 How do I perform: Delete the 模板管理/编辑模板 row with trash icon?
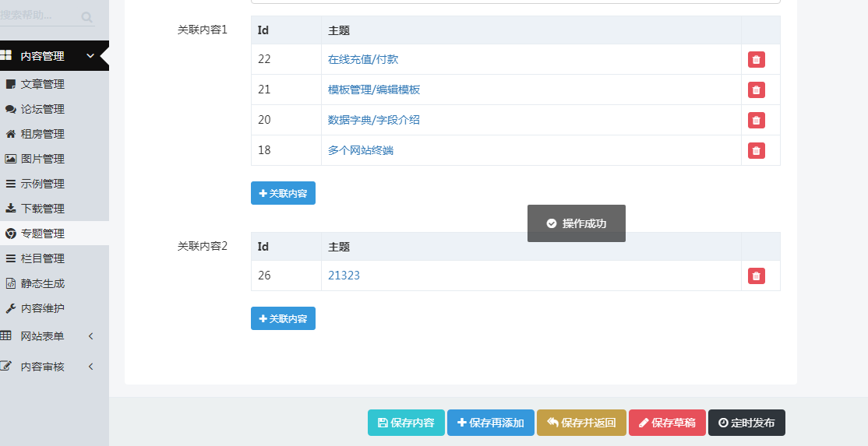[756, 90]
